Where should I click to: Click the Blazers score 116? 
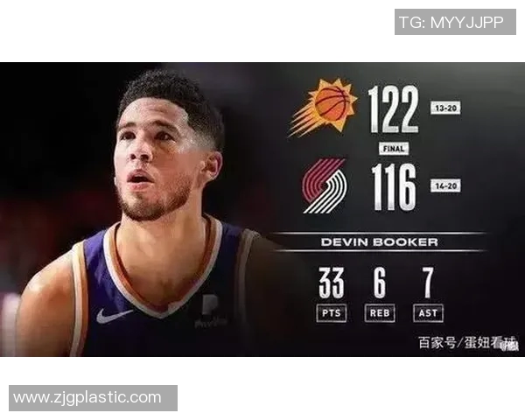(x=394, y=187)
